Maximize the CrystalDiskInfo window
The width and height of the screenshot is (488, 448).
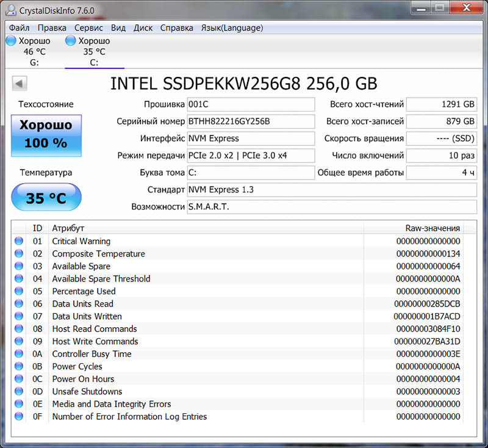coord(439,8)
